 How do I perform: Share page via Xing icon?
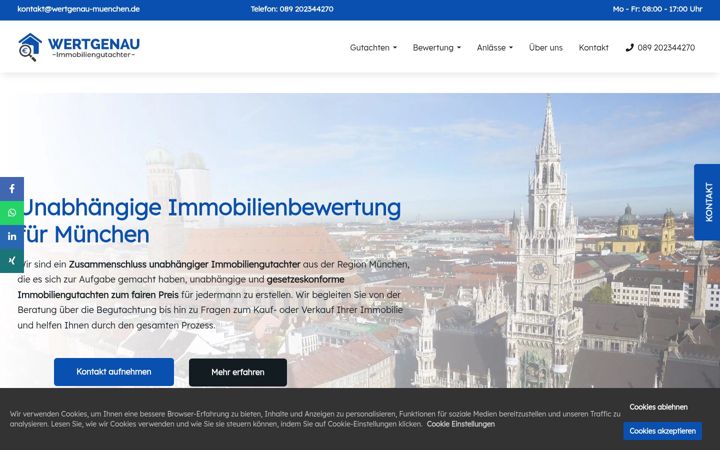[12, 260]
